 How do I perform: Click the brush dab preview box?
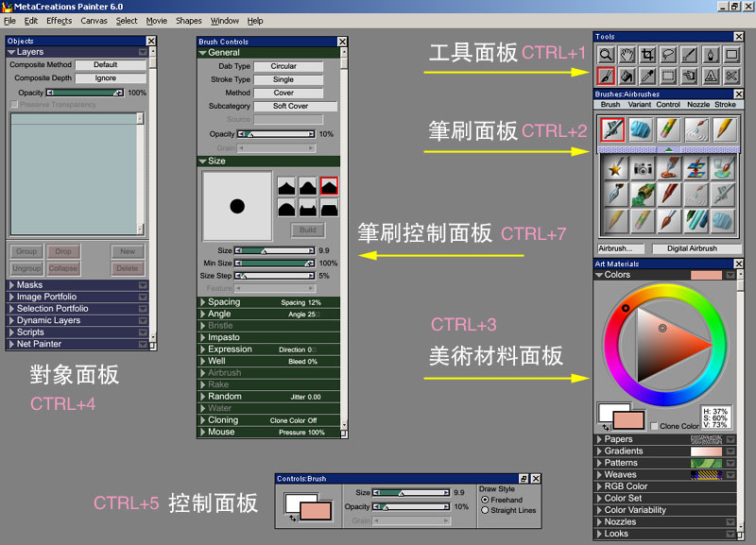237,206
